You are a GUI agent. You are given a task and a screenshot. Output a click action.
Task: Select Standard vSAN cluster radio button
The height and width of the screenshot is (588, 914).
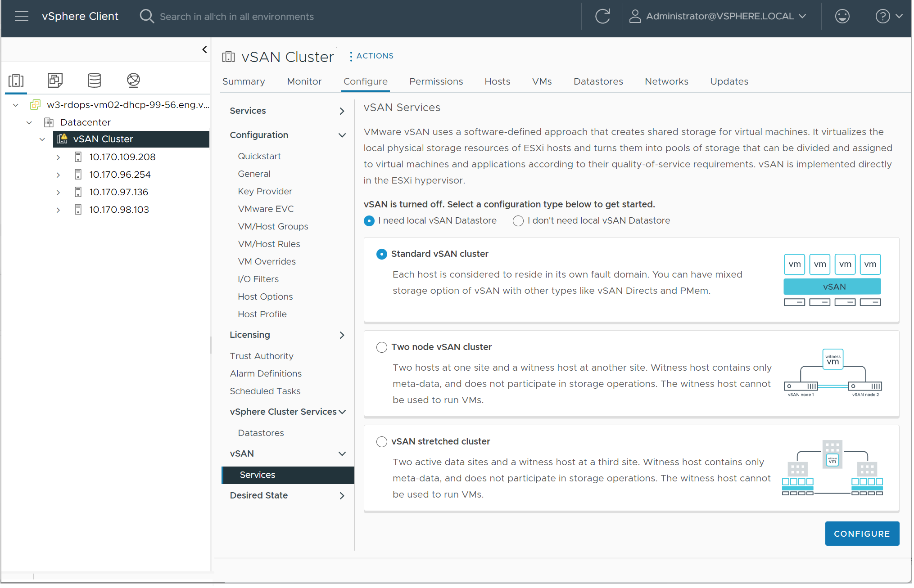(x=381, y=254)
